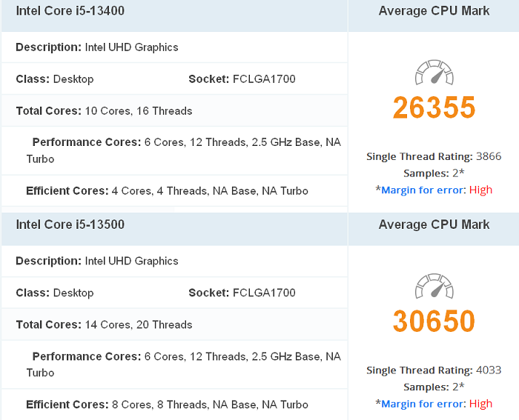Viewport: 519px width, 420px height.
Task: Click the i5-13500 Description Intel UHD Graphics
Action: click(x=97, y=261)
